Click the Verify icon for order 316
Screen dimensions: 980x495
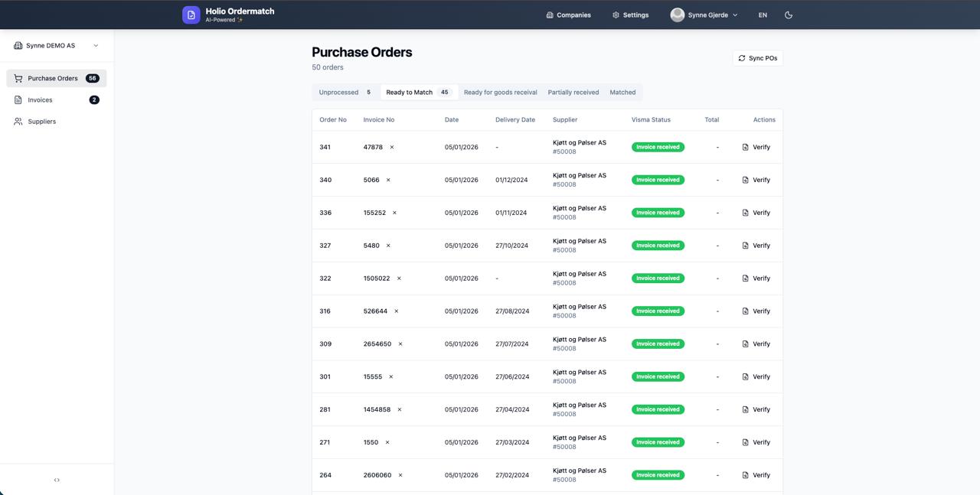point(746,311)
